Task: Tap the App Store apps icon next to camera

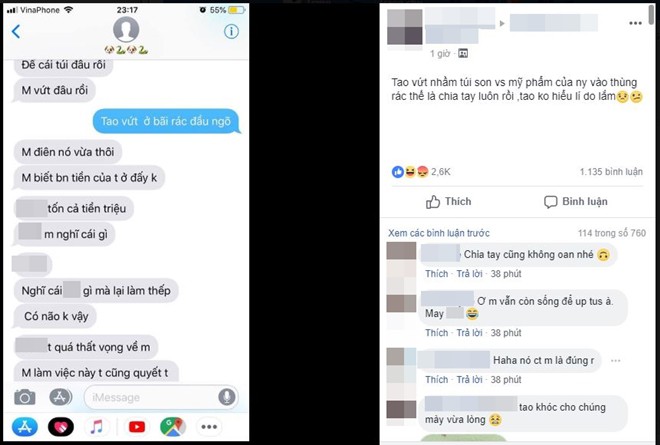Action: [x=60, y=397]
